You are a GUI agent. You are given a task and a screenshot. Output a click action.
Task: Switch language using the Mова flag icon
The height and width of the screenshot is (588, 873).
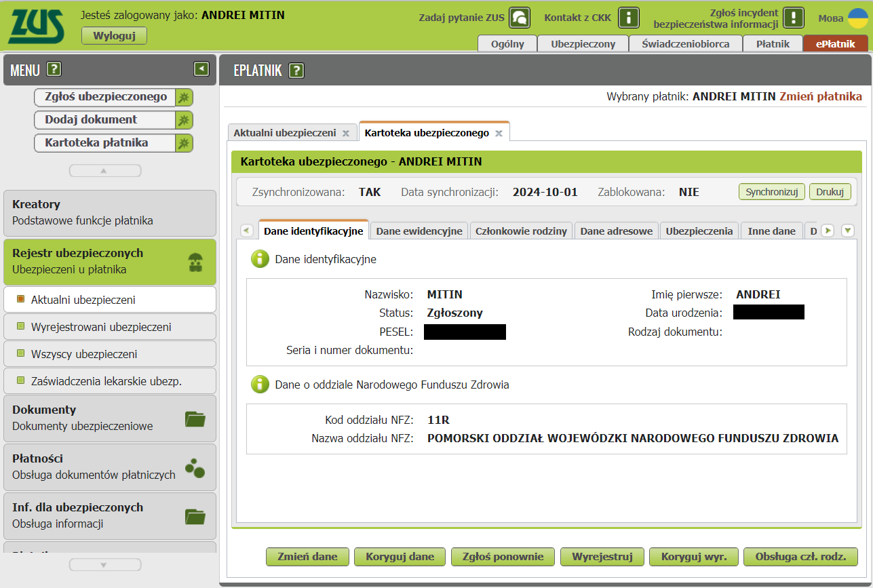click(857, 18)
